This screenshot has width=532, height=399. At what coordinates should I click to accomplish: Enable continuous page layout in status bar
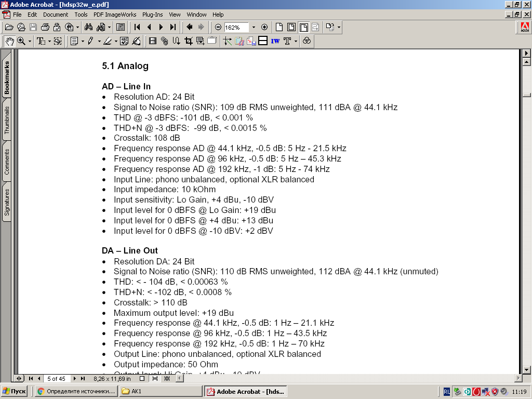coord(155,379)
